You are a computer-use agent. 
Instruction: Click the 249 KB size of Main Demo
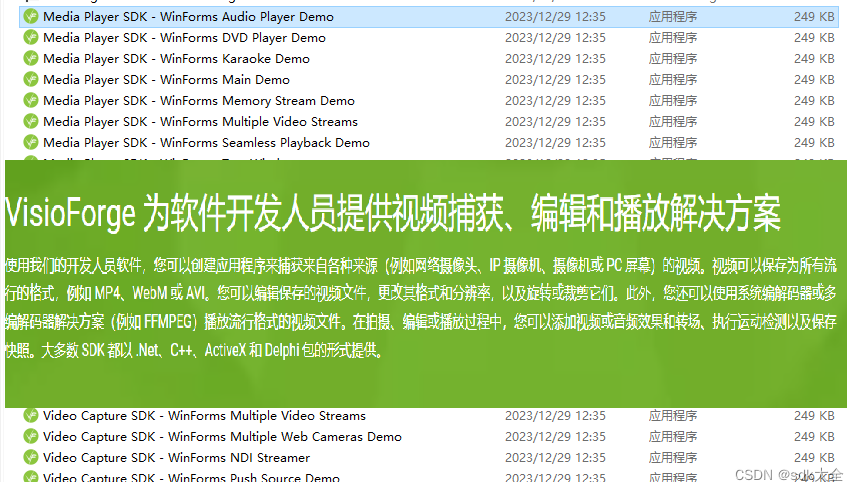(814, 79)
